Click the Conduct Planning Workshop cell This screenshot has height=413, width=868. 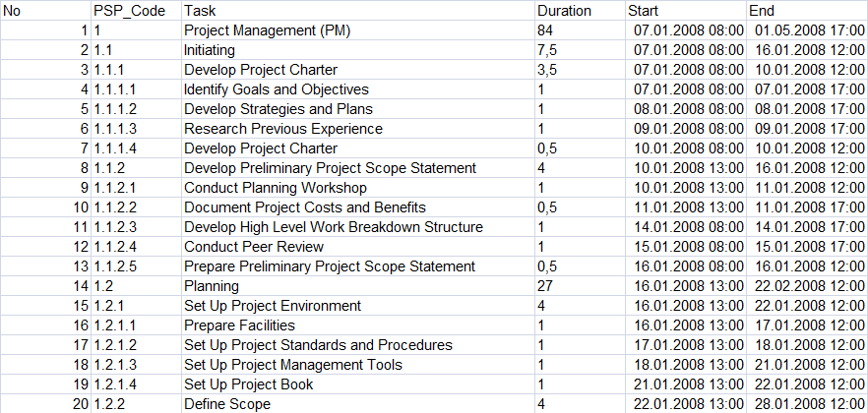click(358, 188)
